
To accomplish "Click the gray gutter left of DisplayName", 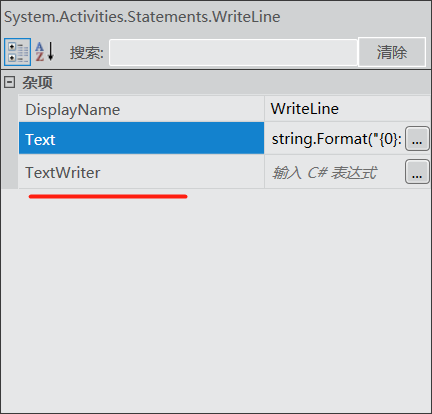I will (x=10, y=108).
